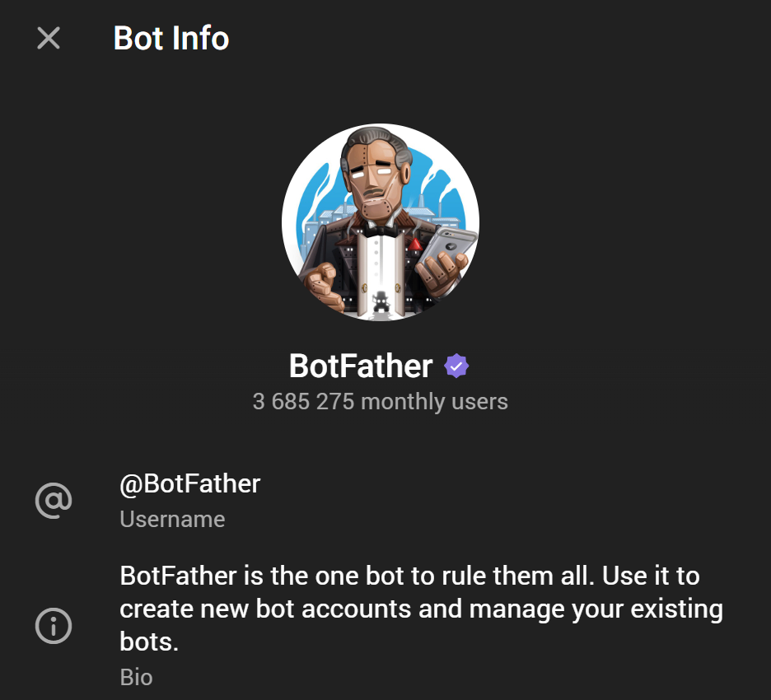Click the bio info circle icon
This screenshot has height=700, width=771.
54,626
